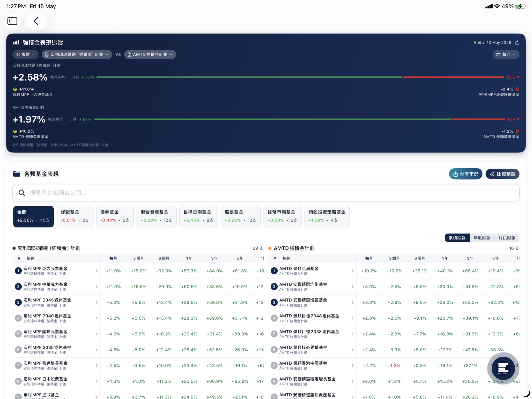Open the 宏利環球精選 (強積金) 計劃 dropdown

[x=77, y=54]
